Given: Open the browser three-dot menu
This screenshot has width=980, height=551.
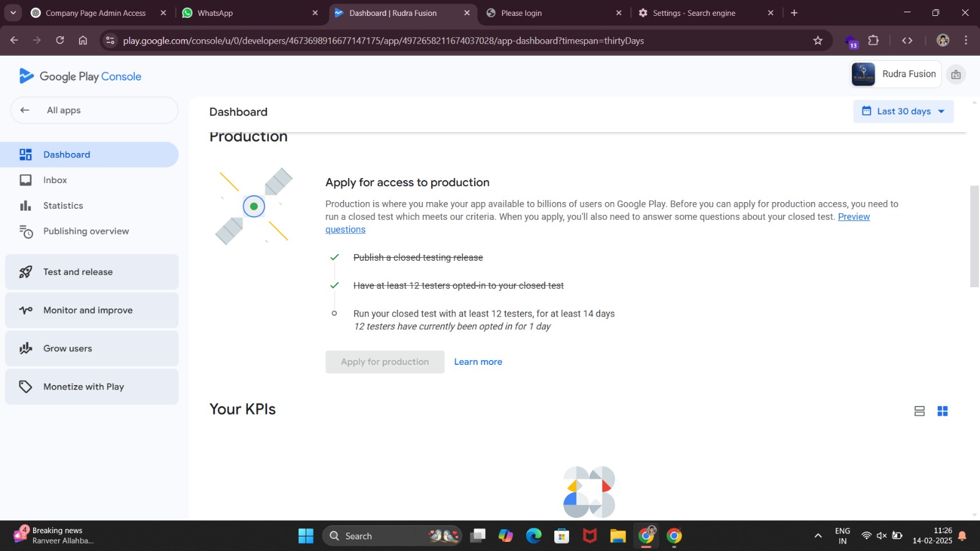Looking at the screenshot, I should tap(966, 40).
